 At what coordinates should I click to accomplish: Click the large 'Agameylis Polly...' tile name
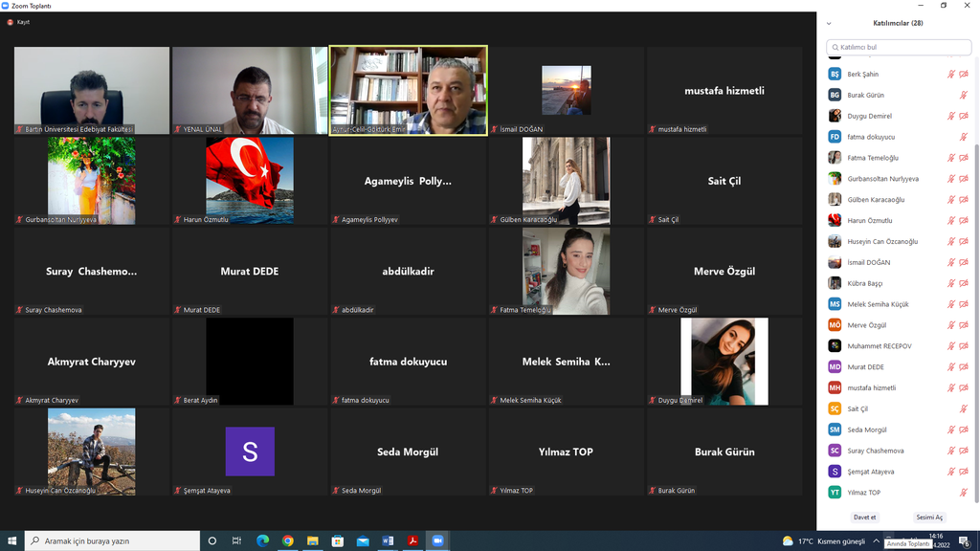coord(408,181)
